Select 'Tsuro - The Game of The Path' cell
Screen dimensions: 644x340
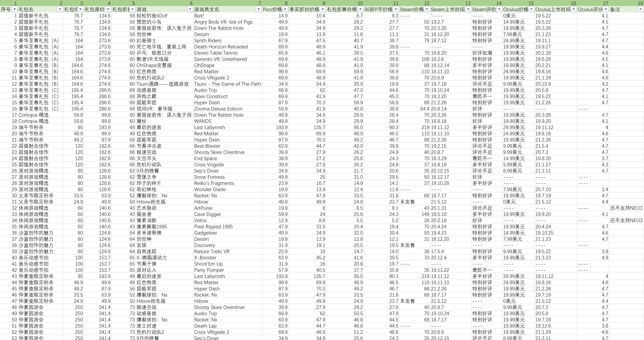click(228, 84)
